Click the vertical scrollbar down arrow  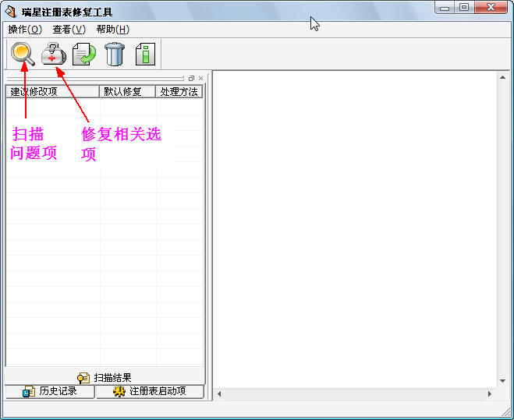pos(502,381)
